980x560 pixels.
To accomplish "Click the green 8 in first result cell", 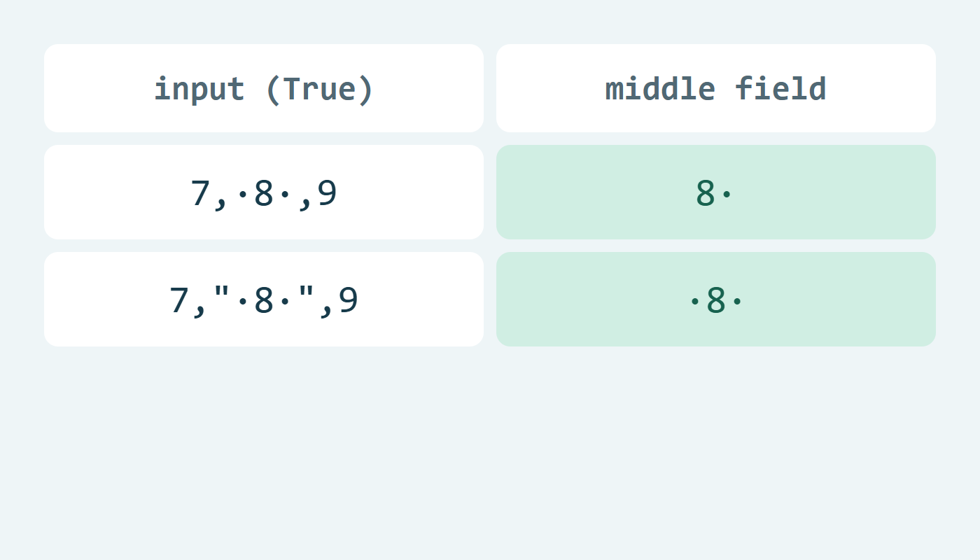I will pos(706,193).
